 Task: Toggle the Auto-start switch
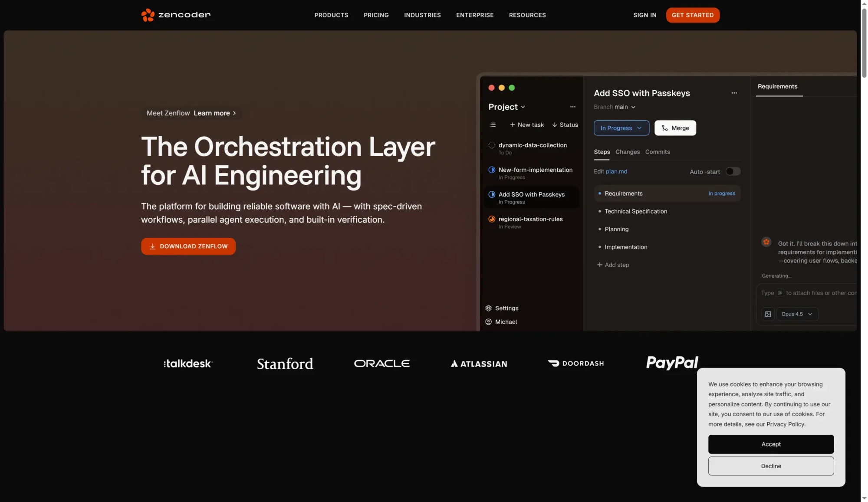point(733,171)
